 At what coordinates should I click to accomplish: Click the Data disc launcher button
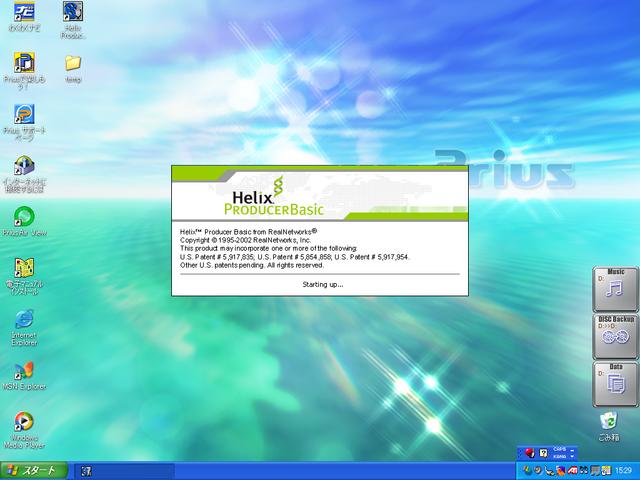point(615,384)
